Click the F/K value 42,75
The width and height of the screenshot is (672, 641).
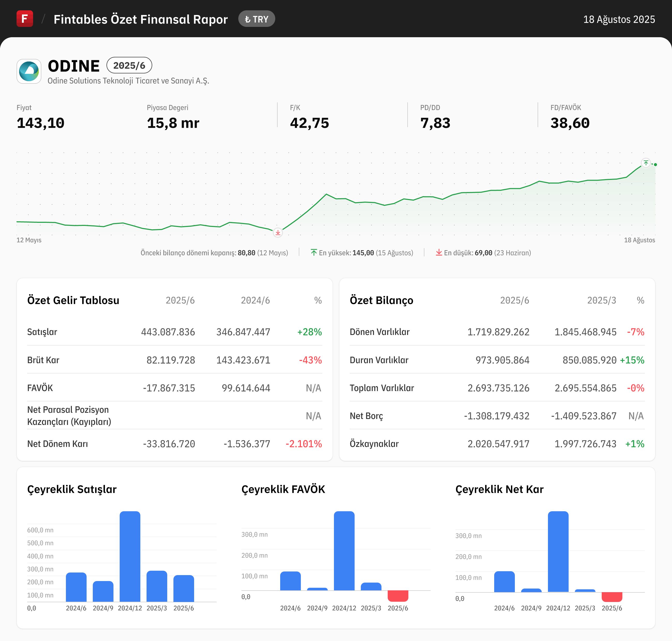pos(309,123)
